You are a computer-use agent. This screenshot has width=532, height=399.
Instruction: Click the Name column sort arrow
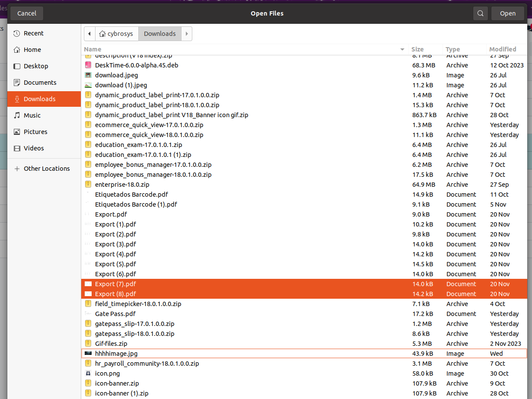pos(402,49)
